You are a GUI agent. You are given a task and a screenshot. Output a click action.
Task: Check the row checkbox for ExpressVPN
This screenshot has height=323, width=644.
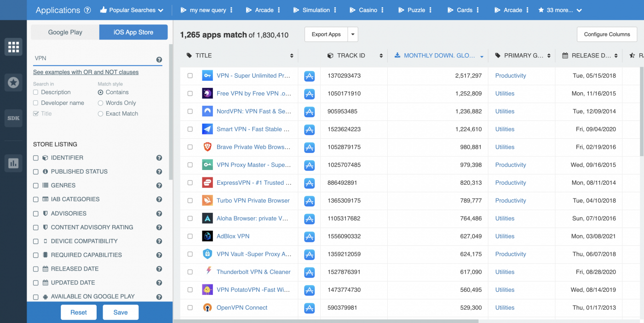pos(190,182)
